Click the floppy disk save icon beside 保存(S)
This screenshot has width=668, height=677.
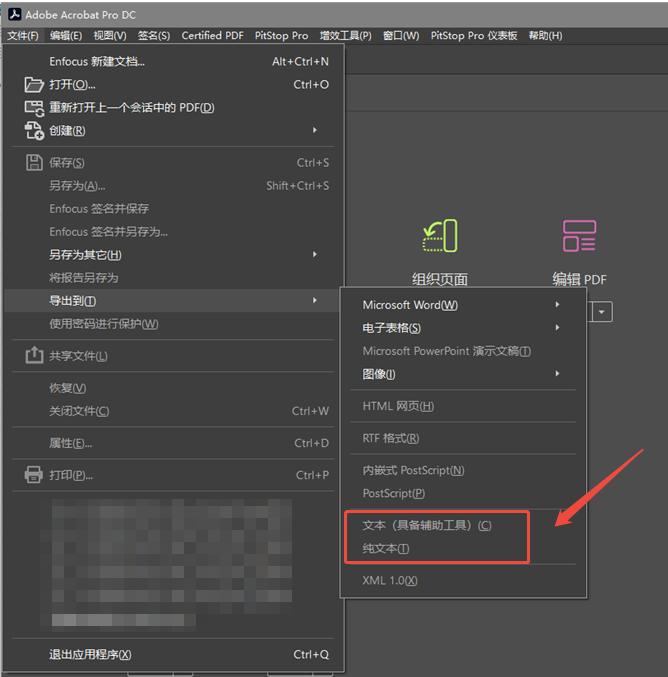click(x=34, y=163)
